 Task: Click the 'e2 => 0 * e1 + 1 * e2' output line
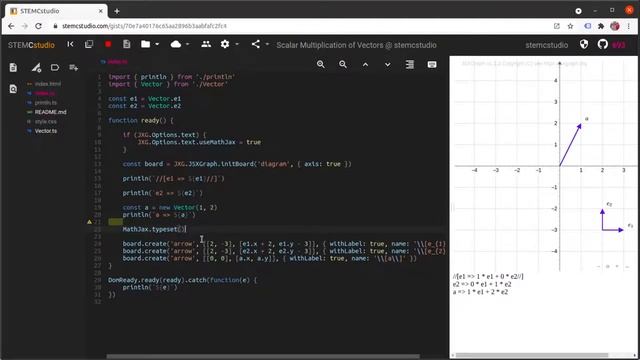(x=482, y=284)
